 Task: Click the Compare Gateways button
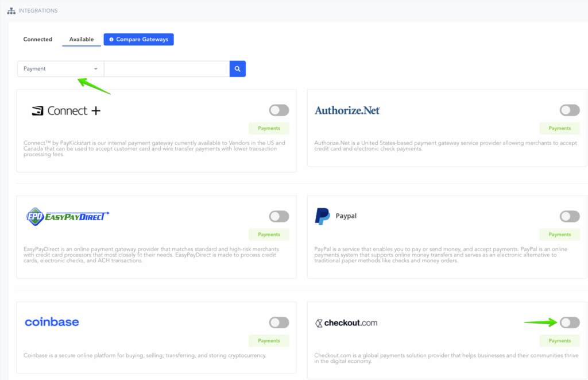pyautogui.click(x=138, y=39)
